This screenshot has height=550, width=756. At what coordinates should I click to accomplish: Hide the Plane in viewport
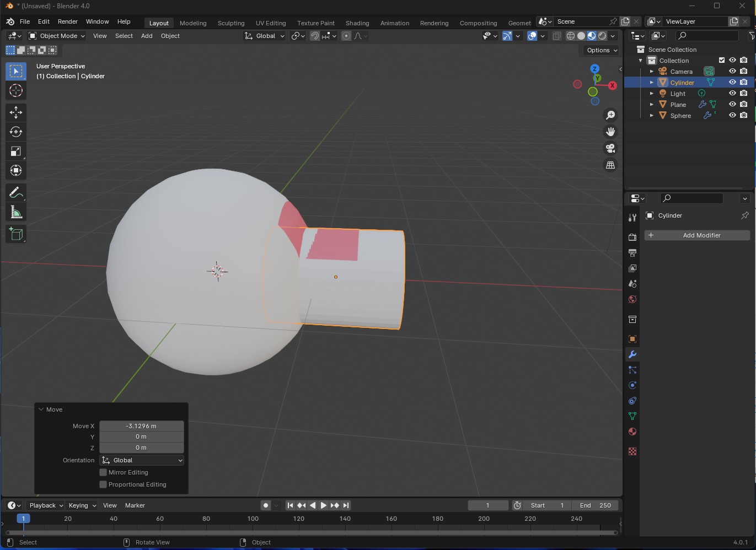coord(732,104)
